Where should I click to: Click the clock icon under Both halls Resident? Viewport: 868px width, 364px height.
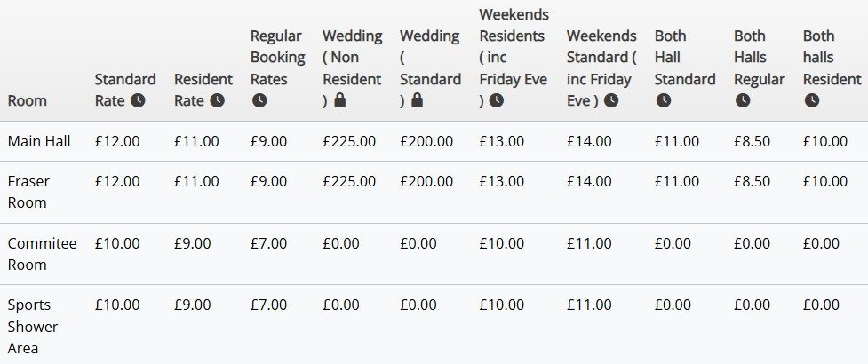[x=811, y=100]
